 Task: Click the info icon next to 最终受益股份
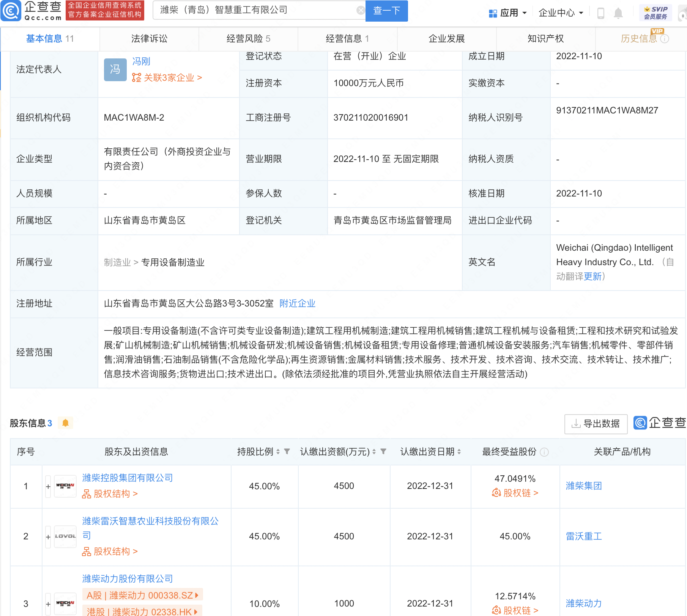pyautogui.click(x=544, y=452)
